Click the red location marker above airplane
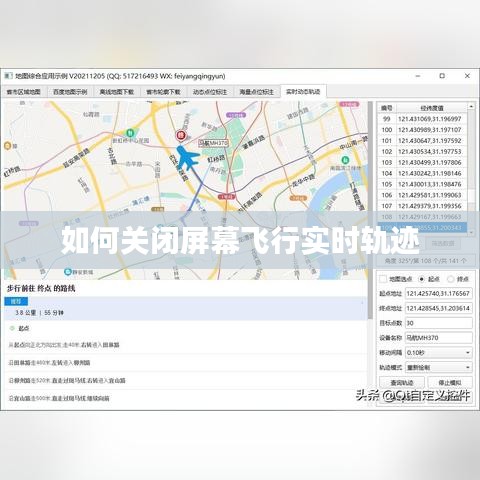 tap(181, 135)
